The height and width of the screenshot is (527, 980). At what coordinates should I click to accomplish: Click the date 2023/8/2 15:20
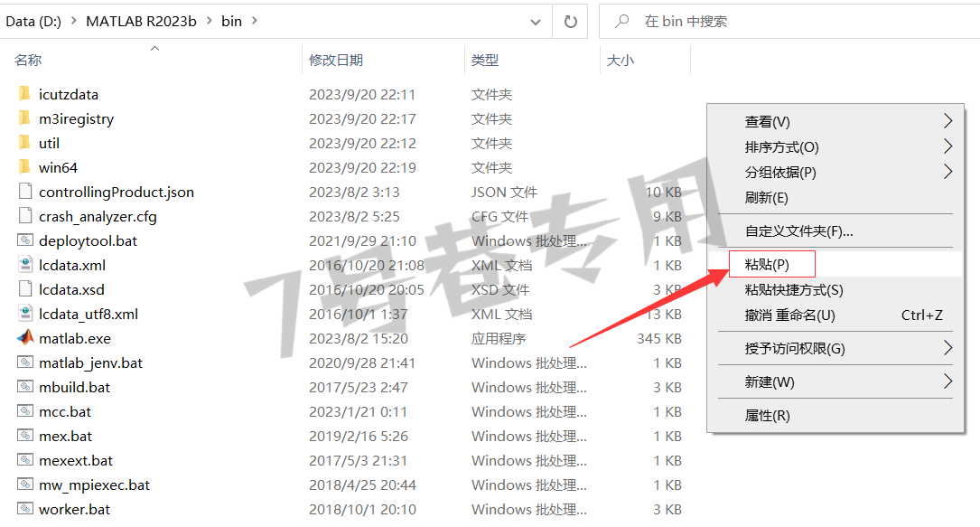coord(358,338)
